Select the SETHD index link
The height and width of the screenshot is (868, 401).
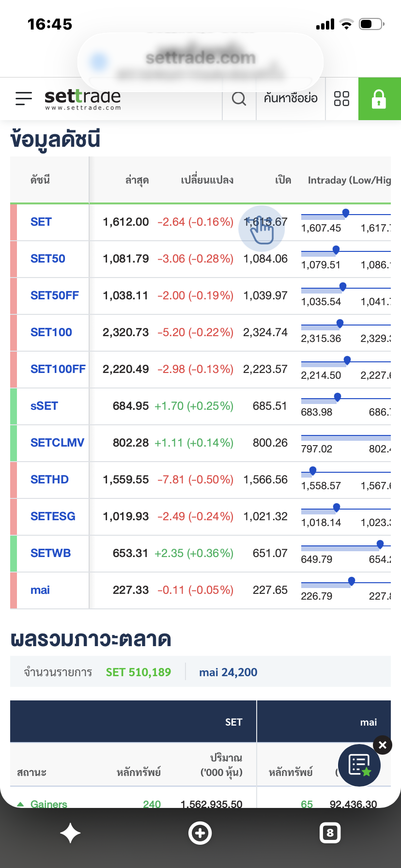point(49,480)
